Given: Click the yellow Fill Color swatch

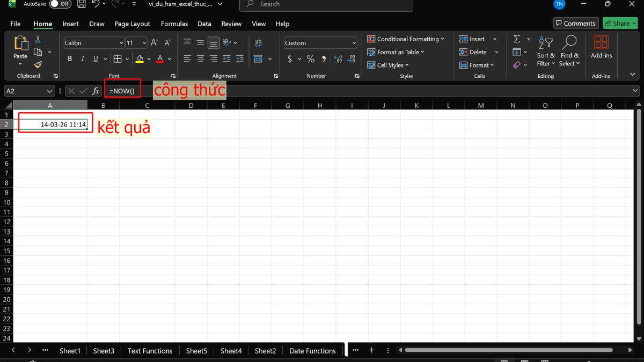Looking at the screenshot, I should coord(140,59).
